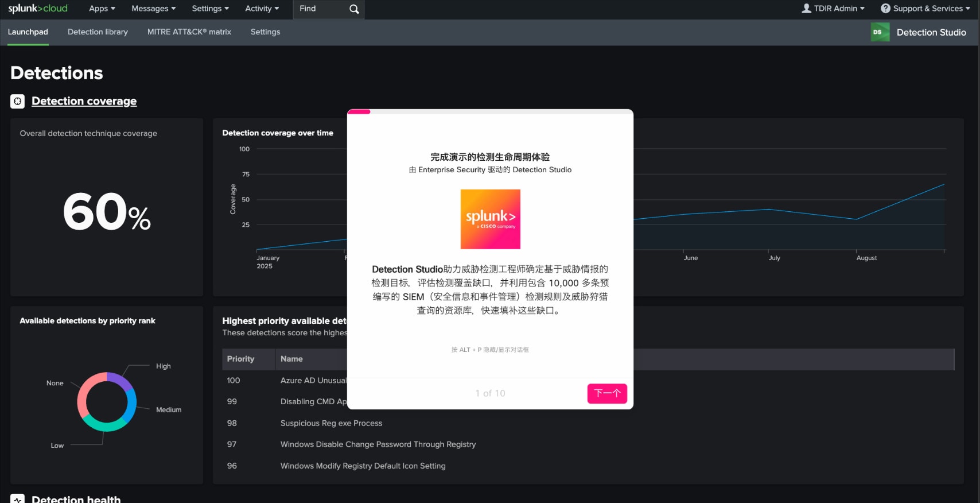Click the Detection Studio app title

point(931,33)
